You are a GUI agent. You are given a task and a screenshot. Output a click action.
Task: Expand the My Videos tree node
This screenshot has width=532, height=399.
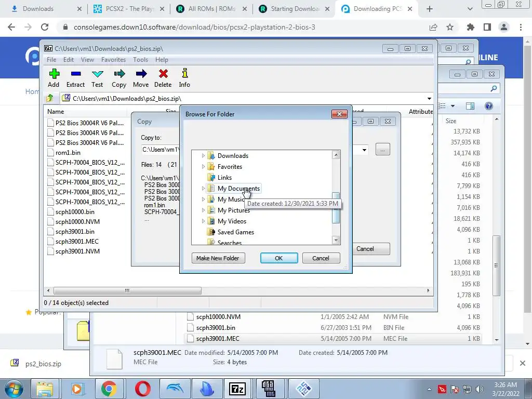(203, 221)
